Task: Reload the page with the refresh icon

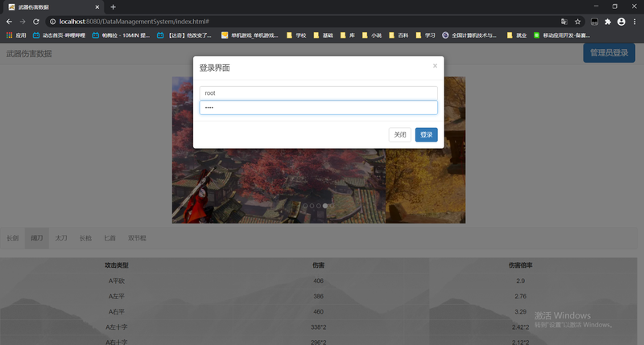Action: [x=36, y=22]
